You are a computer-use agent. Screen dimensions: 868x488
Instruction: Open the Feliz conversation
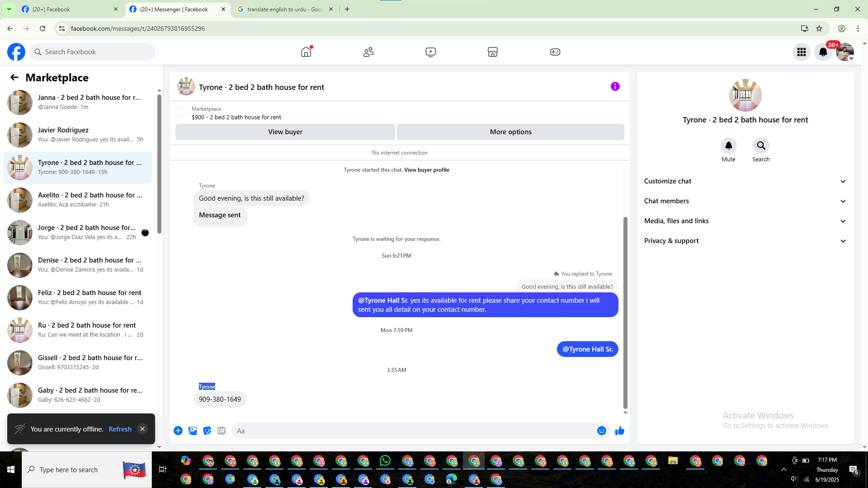pos(78,298)
